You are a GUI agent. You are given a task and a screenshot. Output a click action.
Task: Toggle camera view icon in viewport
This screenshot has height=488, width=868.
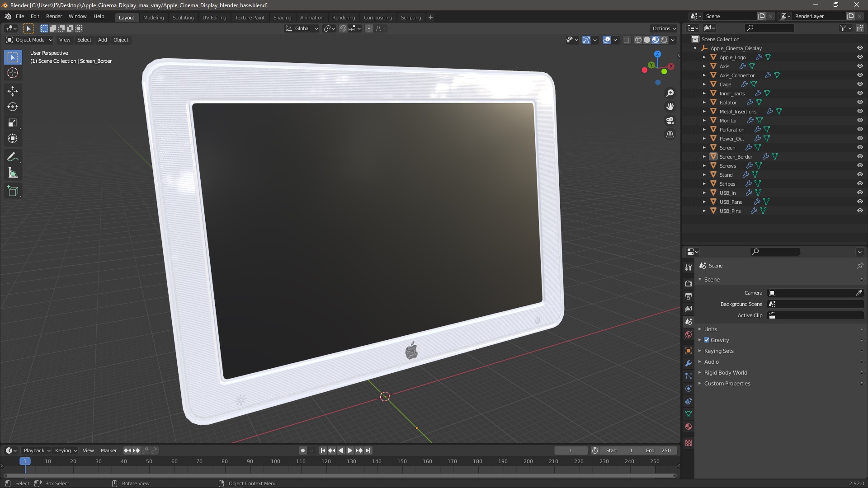[x=670, y=121]
